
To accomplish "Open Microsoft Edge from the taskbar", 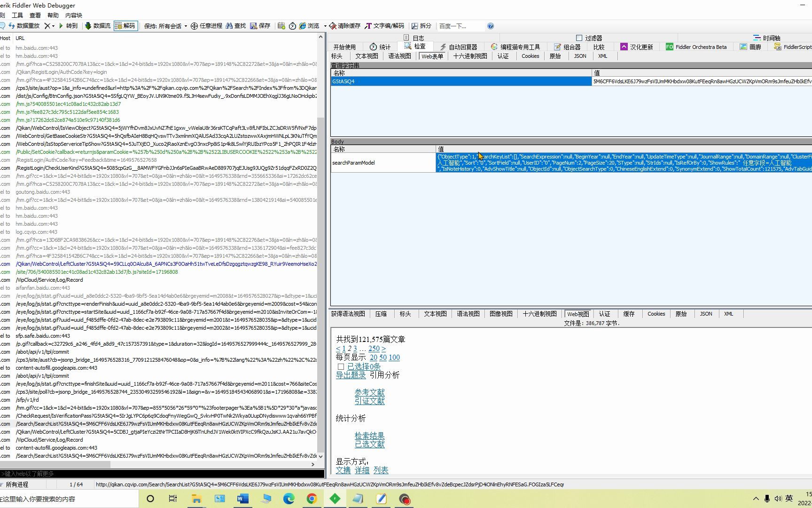I will pyautogui.click(x=289, y=499).
